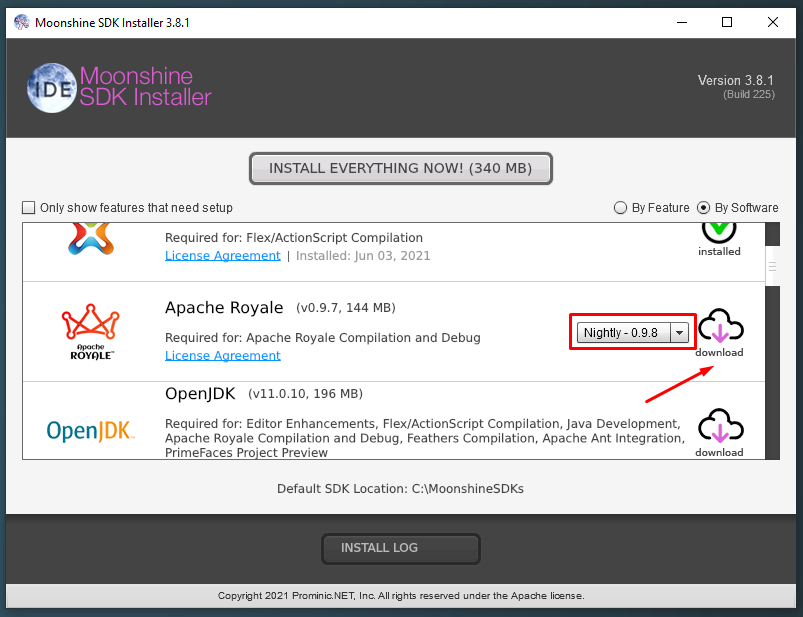Minimize the installer window
The height and width of the screenshot is (617, 803).
point(681,21)
